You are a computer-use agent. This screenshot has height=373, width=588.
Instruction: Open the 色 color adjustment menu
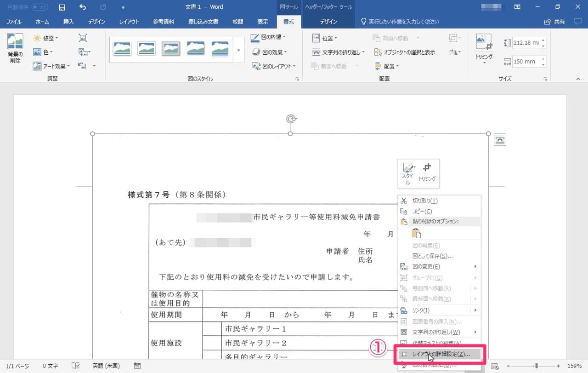click(x=43, y=52)
